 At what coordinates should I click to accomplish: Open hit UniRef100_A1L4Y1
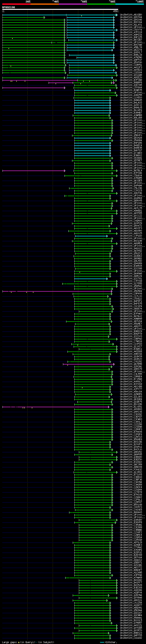131,25
